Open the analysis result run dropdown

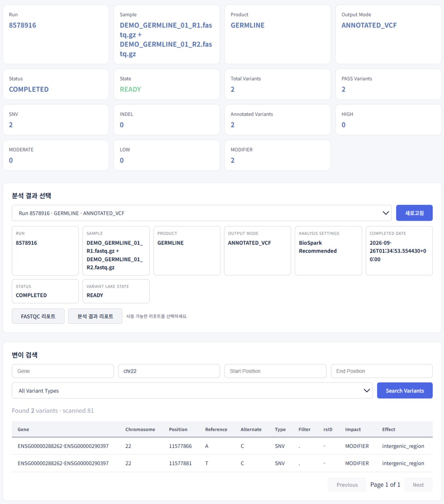201,213
